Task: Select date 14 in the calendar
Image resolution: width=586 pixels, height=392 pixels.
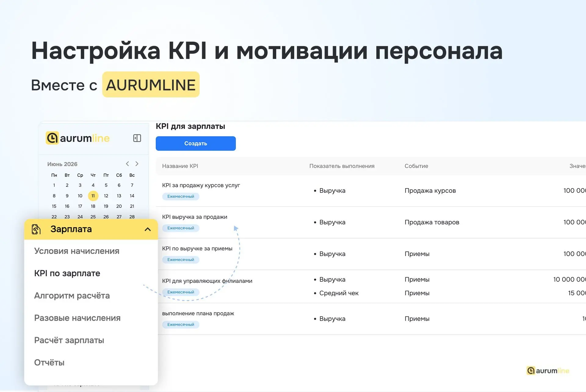Action: (x=132, y=196)
